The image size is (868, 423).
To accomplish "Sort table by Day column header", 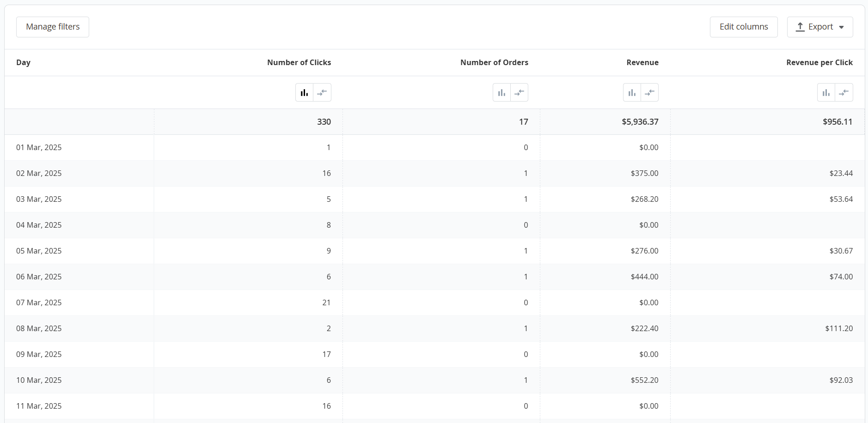I will 23,62.
